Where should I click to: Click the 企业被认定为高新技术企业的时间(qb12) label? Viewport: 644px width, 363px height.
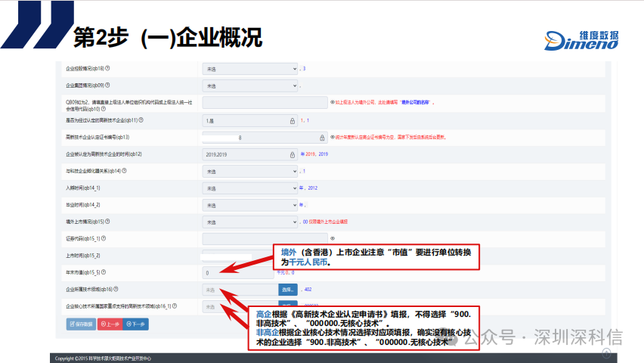click(x=104, y=154)
